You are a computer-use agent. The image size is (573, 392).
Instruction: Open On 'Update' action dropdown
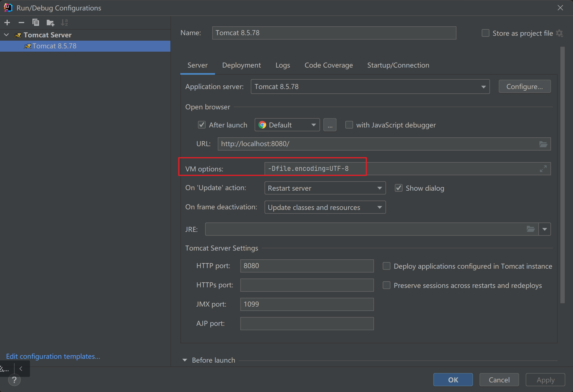[x=325, y=188]
